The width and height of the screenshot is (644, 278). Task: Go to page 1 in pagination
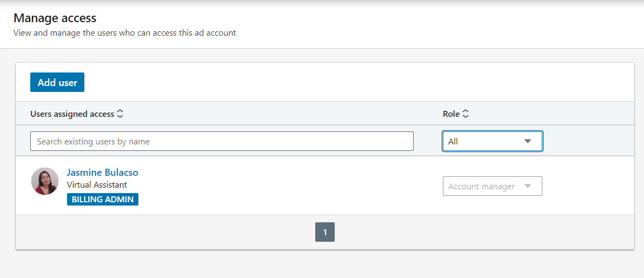[x=325, y=232]
